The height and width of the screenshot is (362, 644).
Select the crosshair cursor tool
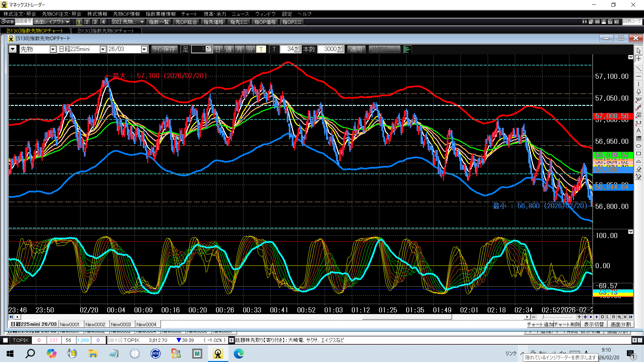[638, 59]
